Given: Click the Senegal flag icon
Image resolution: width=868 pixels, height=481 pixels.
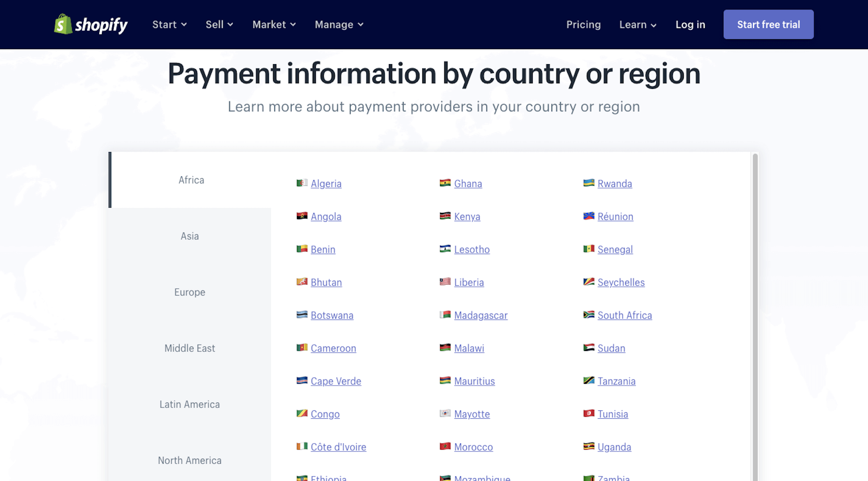Looking at the screenshot, I should click(x=589, y=248).
